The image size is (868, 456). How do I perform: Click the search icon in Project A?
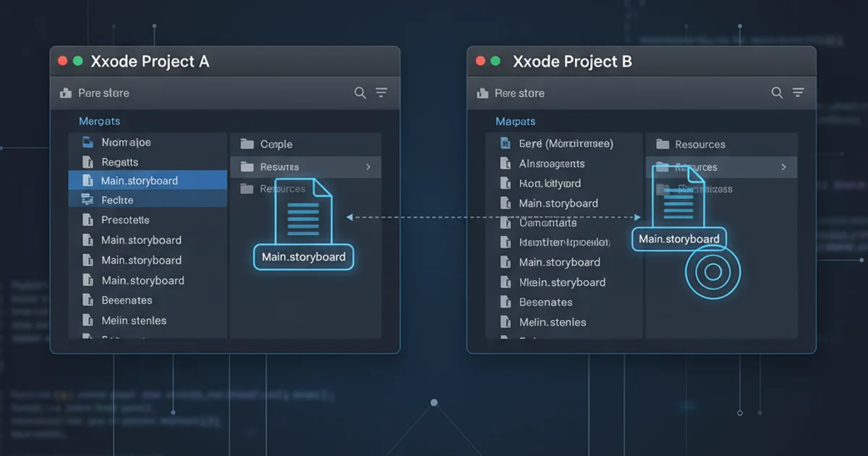359,93
